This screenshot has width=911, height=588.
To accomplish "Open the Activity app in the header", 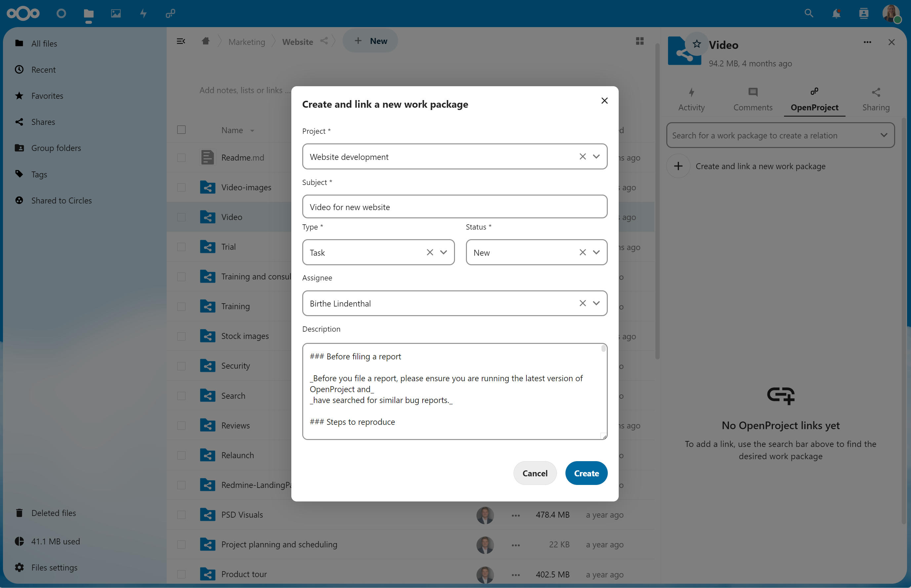I will (143, 14).
